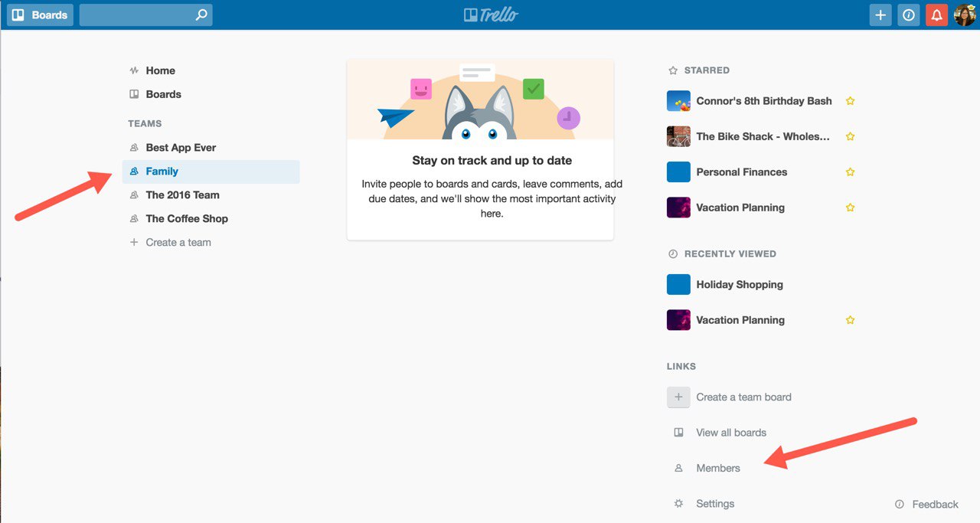This screenshot has height=523, width=980.
Task: Click the 'Stay on track and up to date' heading
Action: (x=492, y=161)
